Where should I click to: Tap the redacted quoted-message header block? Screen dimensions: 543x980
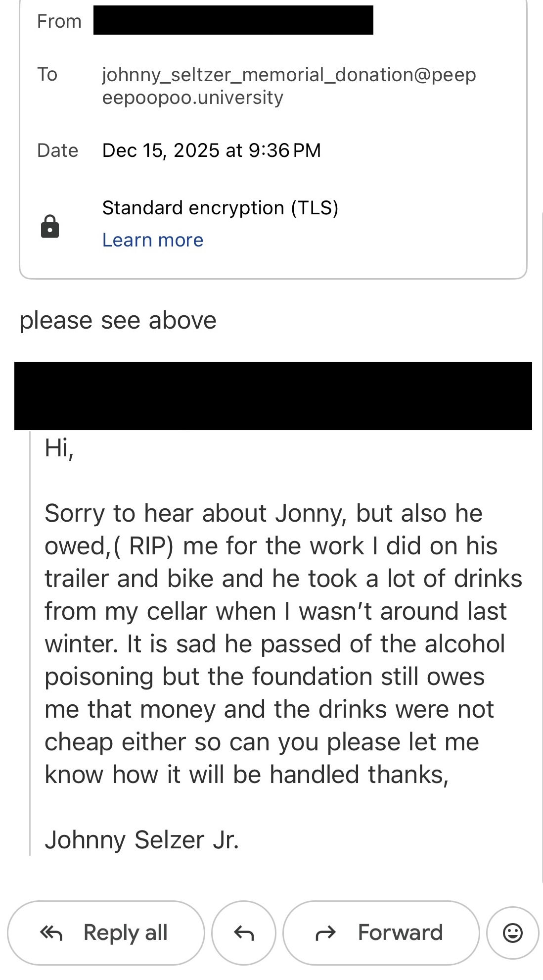coord(273,395)
